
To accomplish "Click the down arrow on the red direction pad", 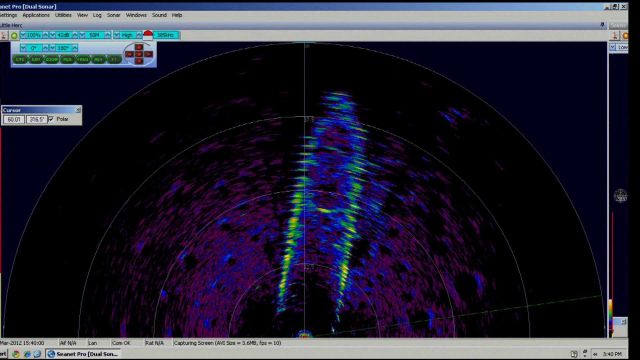I will tap(139, 61).
